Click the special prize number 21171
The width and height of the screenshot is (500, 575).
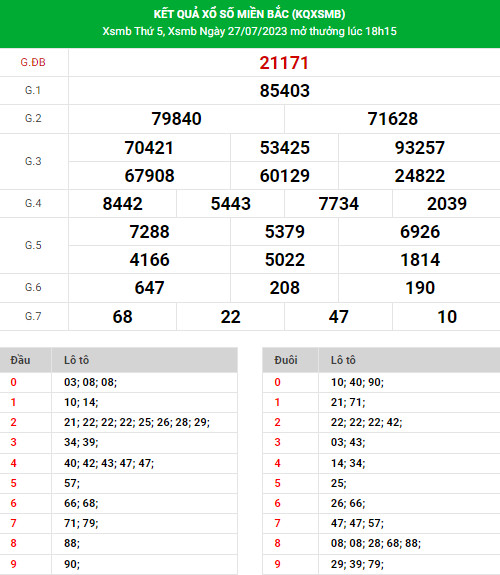click(284, 63)
